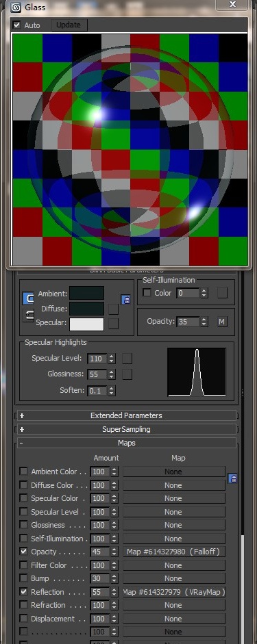
Task: Click the Glossiness map shortcut square
Action: coord(127,374)
